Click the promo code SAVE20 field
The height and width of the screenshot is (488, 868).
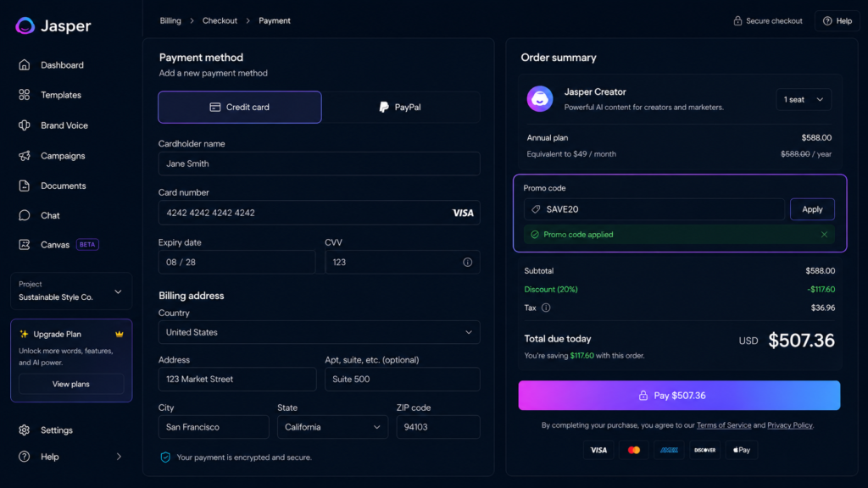654,209
